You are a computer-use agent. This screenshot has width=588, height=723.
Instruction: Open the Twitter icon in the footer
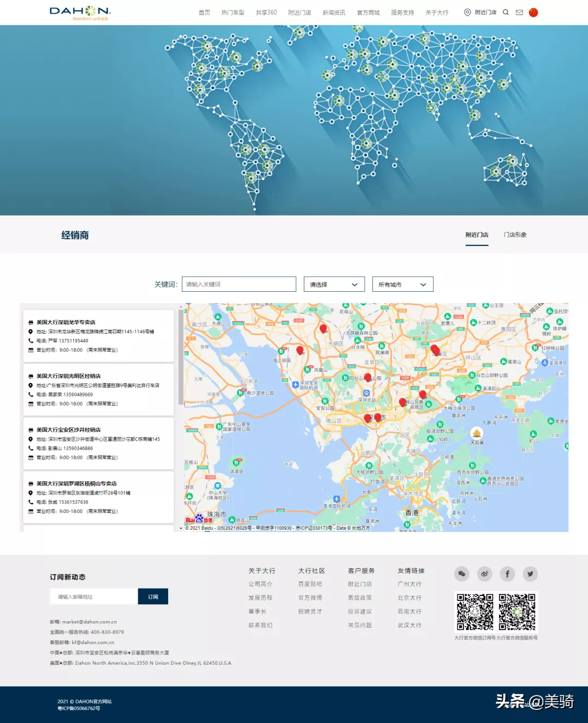(530, 573)
